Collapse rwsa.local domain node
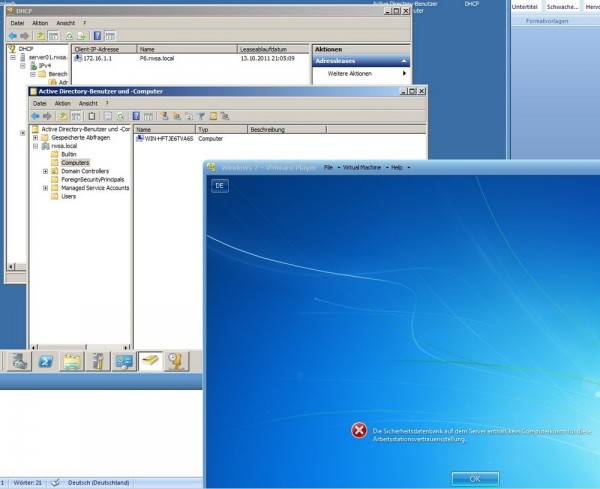 pos(36,146)
